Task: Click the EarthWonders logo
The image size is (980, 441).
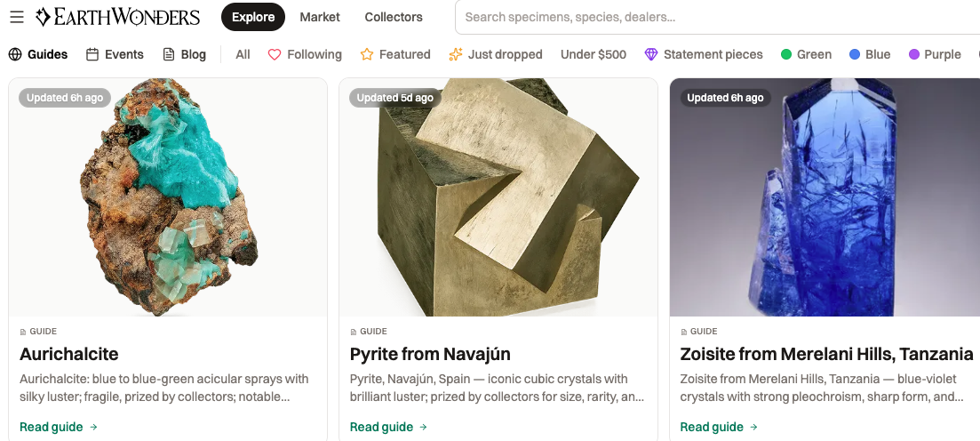Action: (117, 17)
